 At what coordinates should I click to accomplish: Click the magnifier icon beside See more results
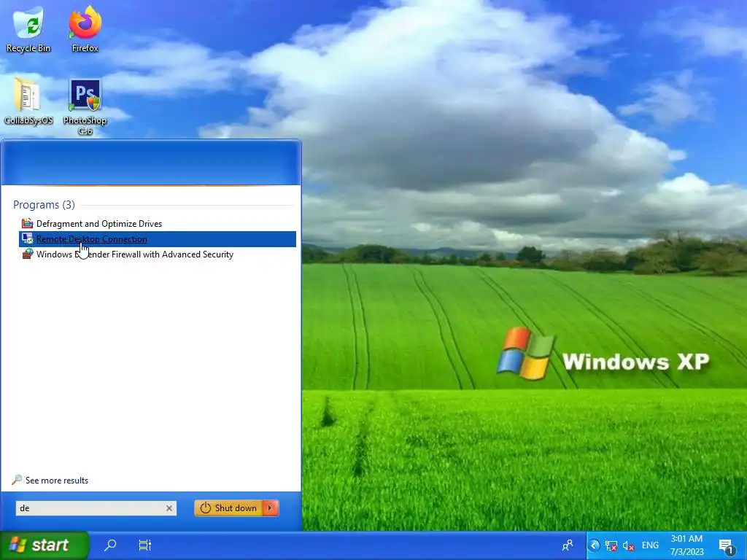(17, 480)
